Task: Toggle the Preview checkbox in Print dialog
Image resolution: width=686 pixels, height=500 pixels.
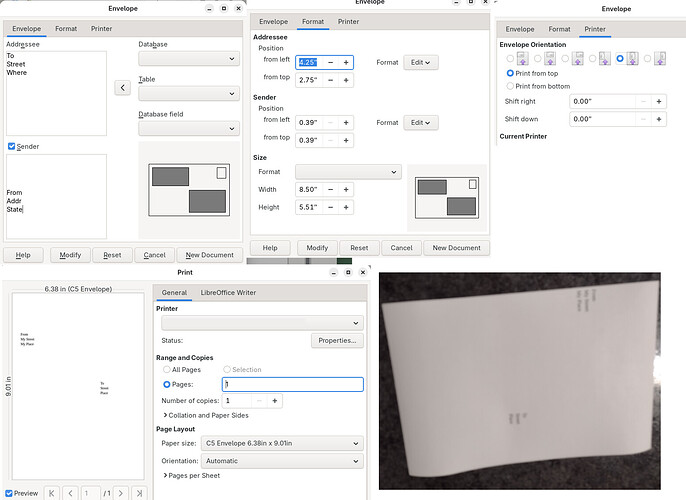Action: [x=10, y=492]
